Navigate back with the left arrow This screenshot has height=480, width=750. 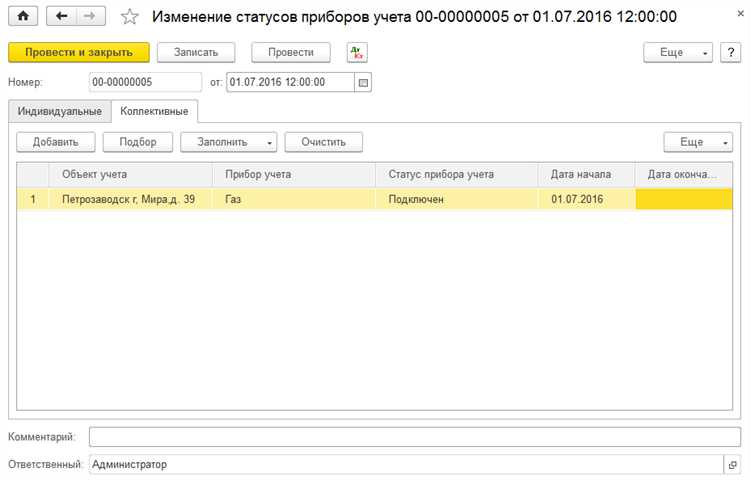pyautogui.click(x=61, y=16)
